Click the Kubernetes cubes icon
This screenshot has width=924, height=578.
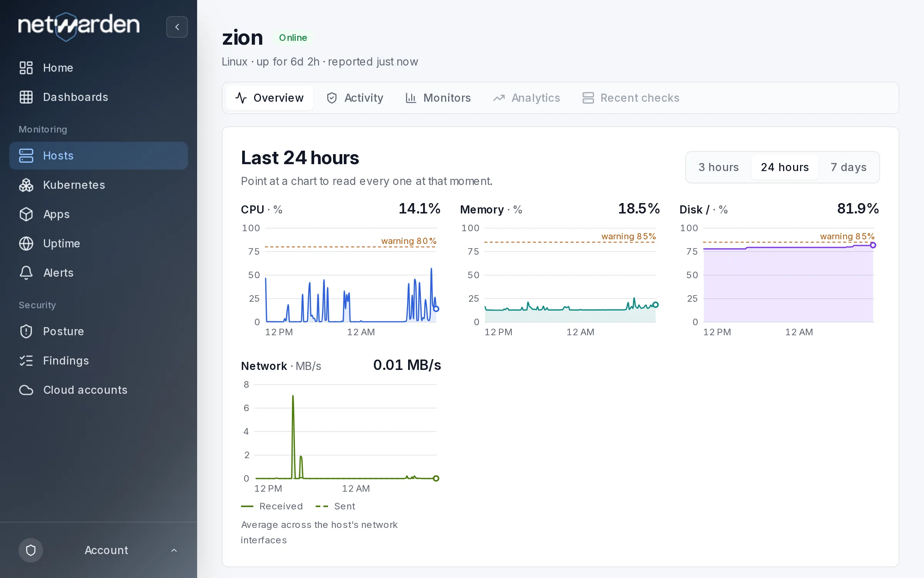pyautogui.click(x=26, y=185)
